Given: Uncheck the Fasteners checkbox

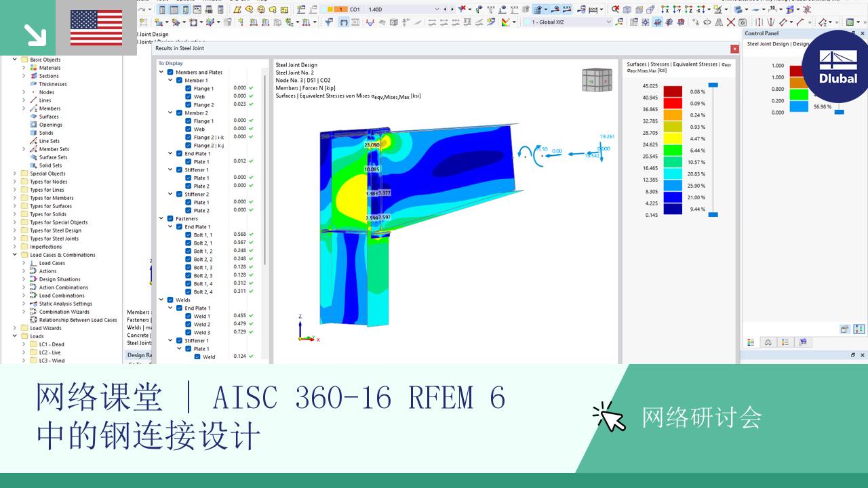Looking at the screenshot, I should (170, 219).
